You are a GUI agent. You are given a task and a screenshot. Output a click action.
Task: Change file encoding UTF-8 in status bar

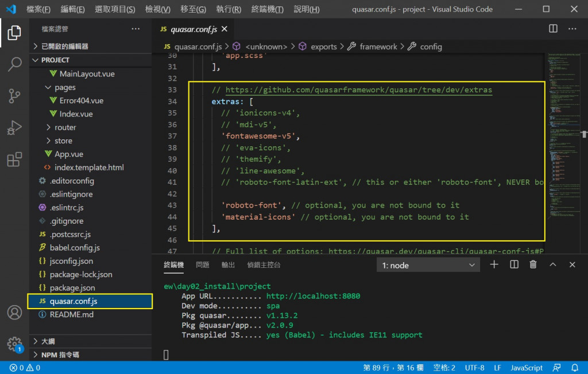tap(474, 368)
